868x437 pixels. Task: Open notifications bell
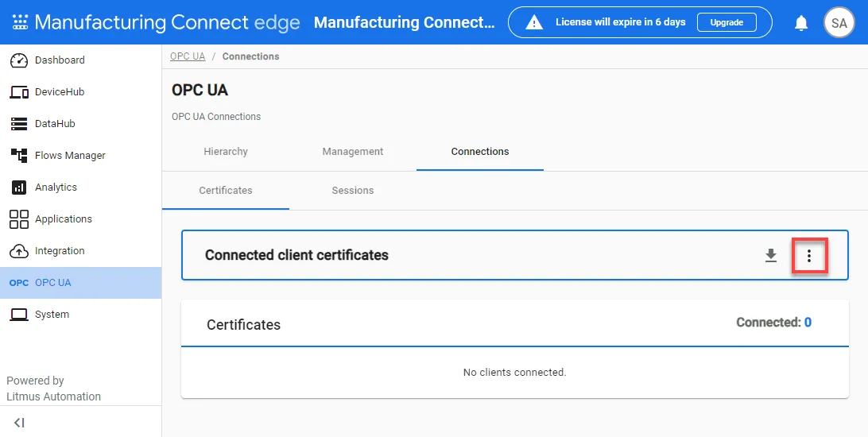click(801, 23)
